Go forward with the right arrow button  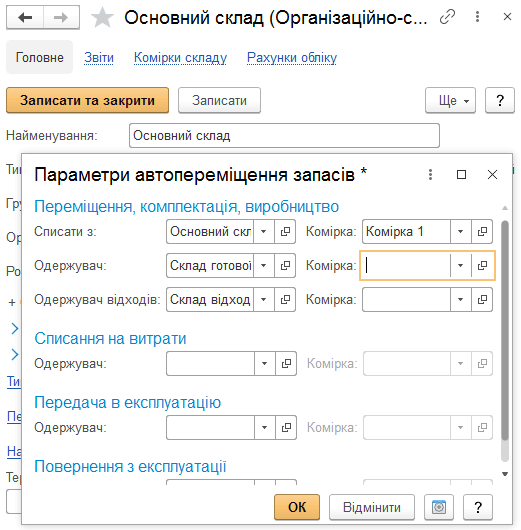(61, 17)
